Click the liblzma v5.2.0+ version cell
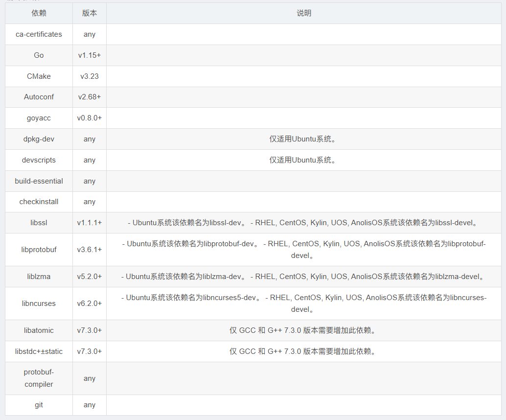 (x=90, y=277)
